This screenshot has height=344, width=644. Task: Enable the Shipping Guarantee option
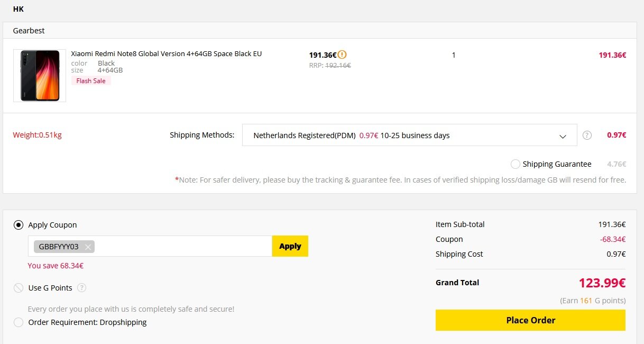point(516,164)
